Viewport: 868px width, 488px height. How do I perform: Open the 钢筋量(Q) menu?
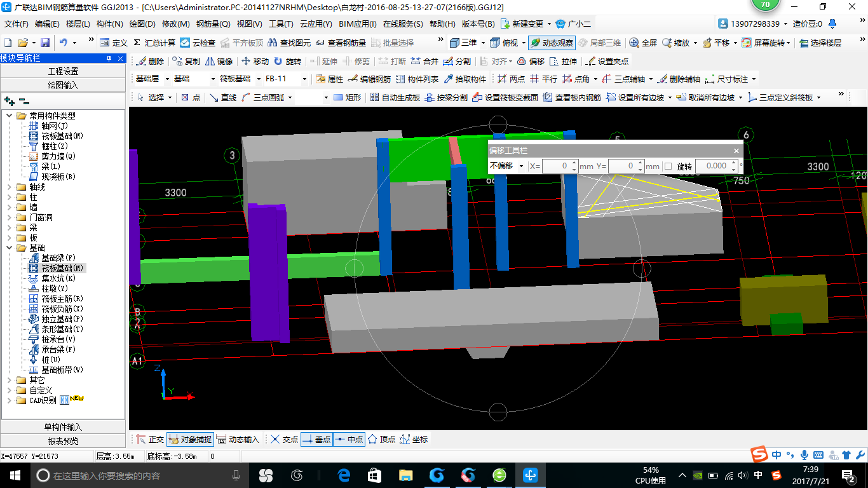point(213,24)
